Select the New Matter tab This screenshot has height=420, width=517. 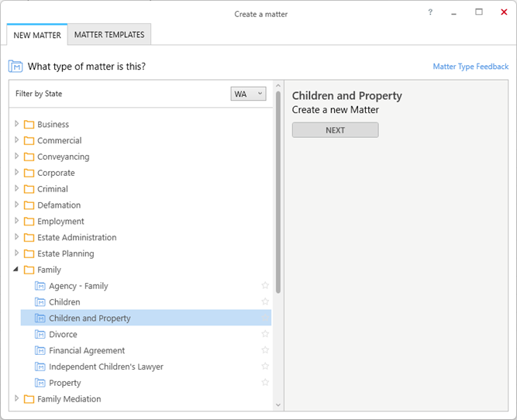pyautogui.click(x=36, y=35)
